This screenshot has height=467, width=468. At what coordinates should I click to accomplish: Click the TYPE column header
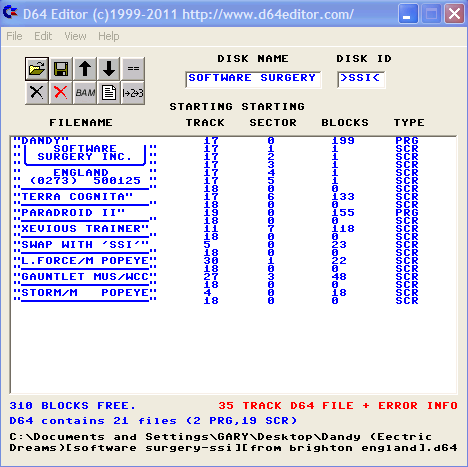tap(409, 122)
